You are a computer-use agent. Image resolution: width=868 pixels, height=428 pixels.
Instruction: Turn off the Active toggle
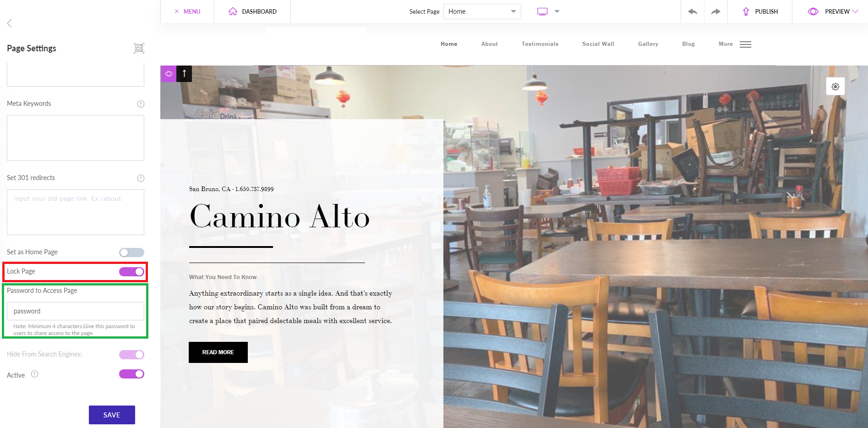click(131, 374)
